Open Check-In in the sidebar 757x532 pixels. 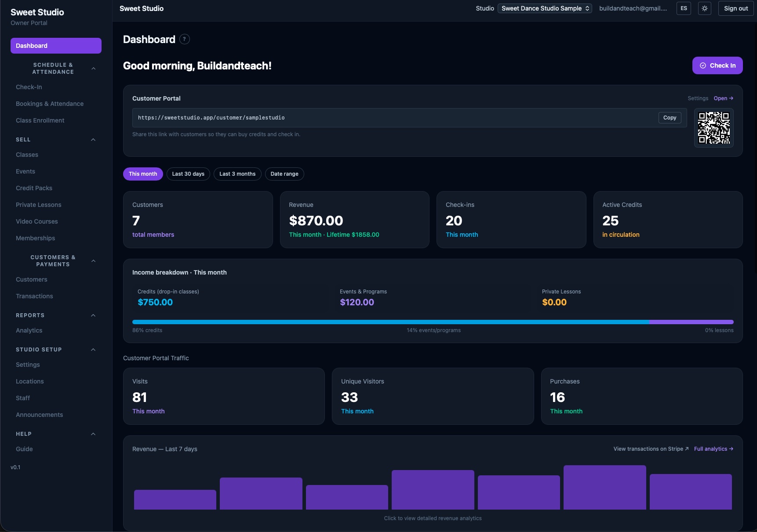pyautogui.click(x=56, y=87)
